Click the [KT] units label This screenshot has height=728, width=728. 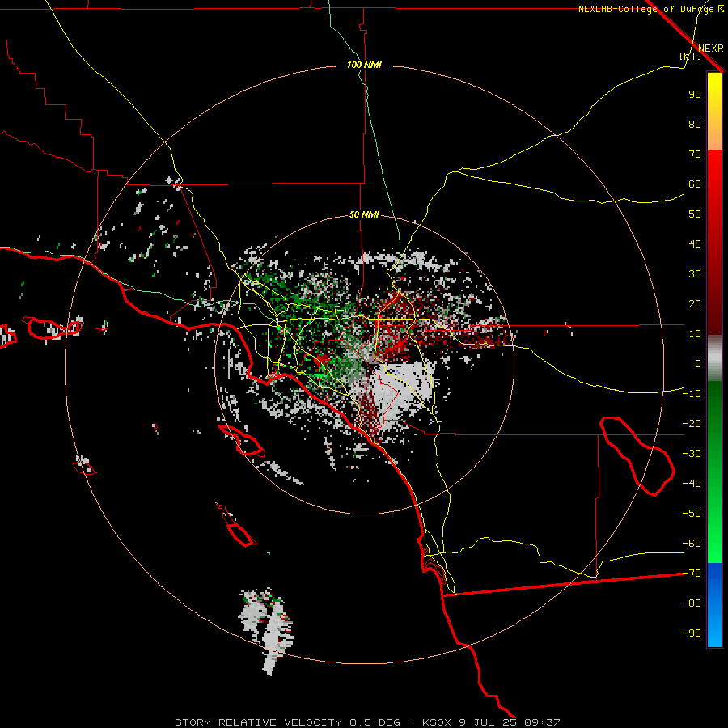click(x=691, y=56)
